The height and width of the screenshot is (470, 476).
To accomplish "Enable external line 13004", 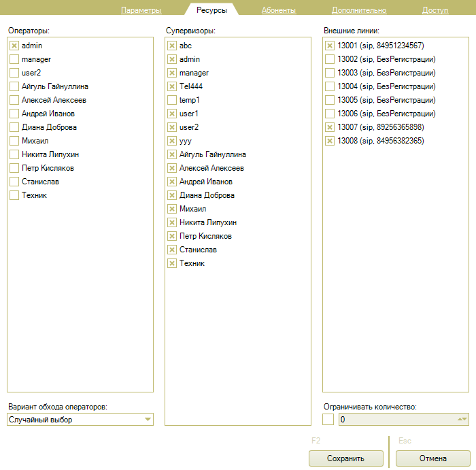I will (330, 86).
